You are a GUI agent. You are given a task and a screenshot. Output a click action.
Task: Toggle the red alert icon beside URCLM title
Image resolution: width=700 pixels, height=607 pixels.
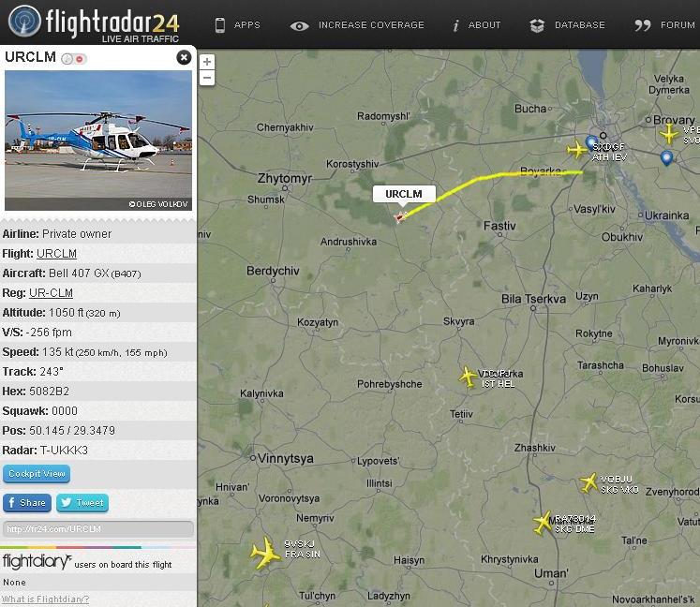pos(80,59)
